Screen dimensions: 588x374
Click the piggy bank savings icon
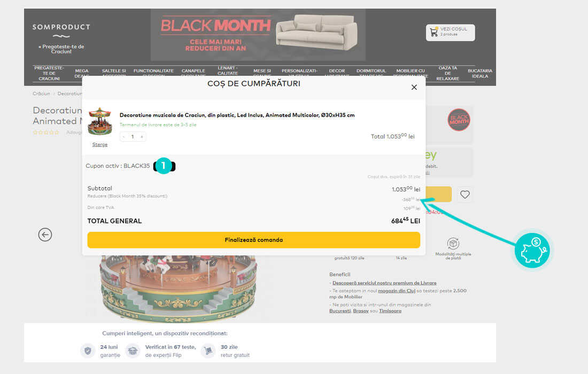tap(532, 250)
